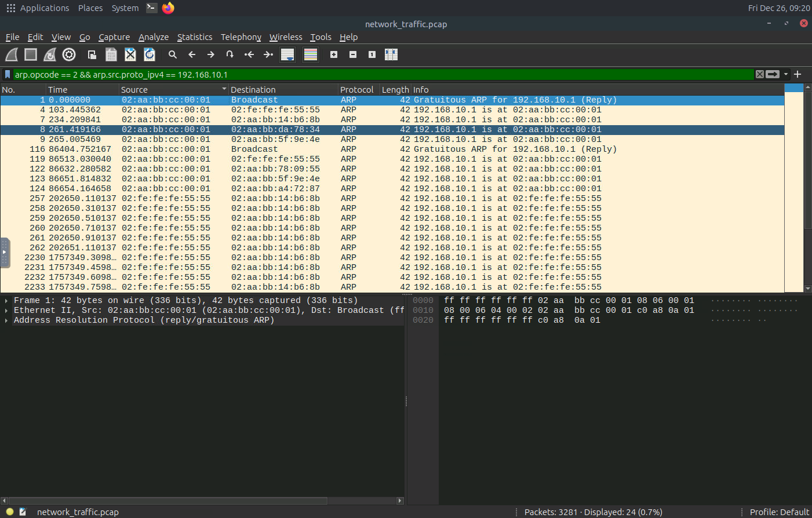The image size is (812, 518).
Task: Apply the display filter arrow button
Action: [x=773, y=74]
